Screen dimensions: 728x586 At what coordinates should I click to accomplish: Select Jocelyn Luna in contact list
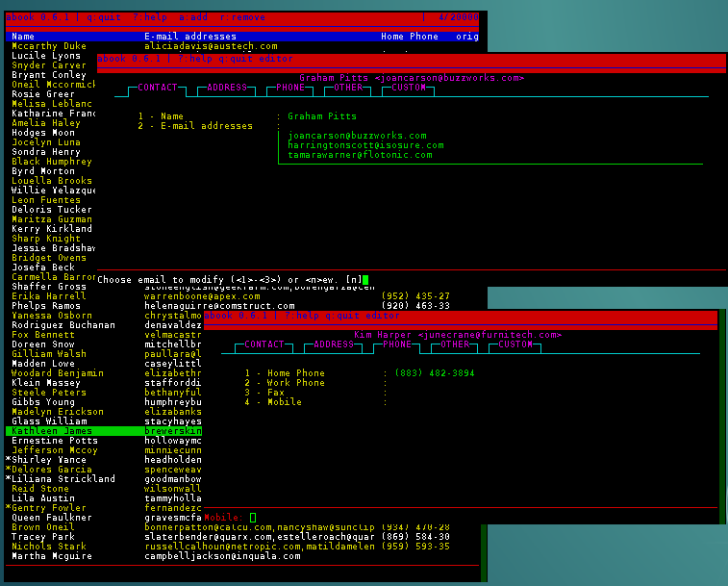coord(46,142)
